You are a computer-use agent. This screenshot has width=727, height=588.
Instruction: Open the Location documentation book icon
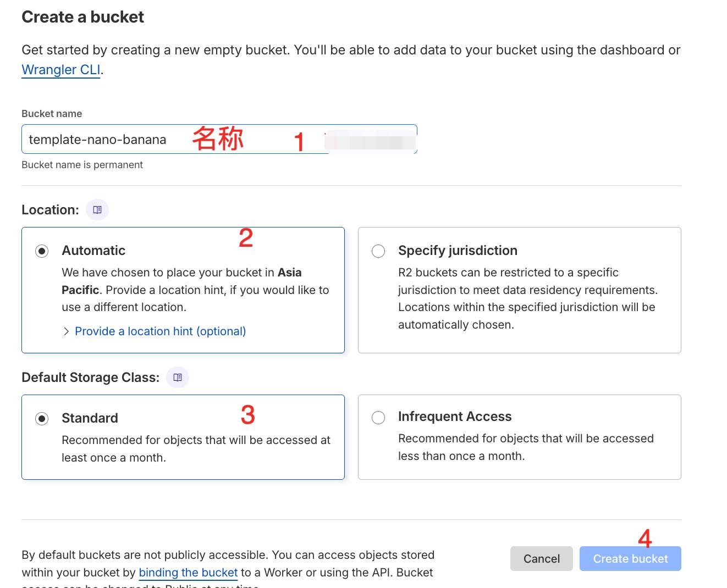pos(97,210)
